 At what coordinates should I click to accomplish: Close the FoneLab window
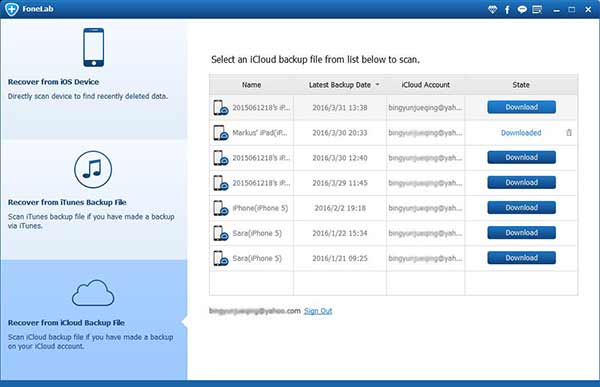588,10
